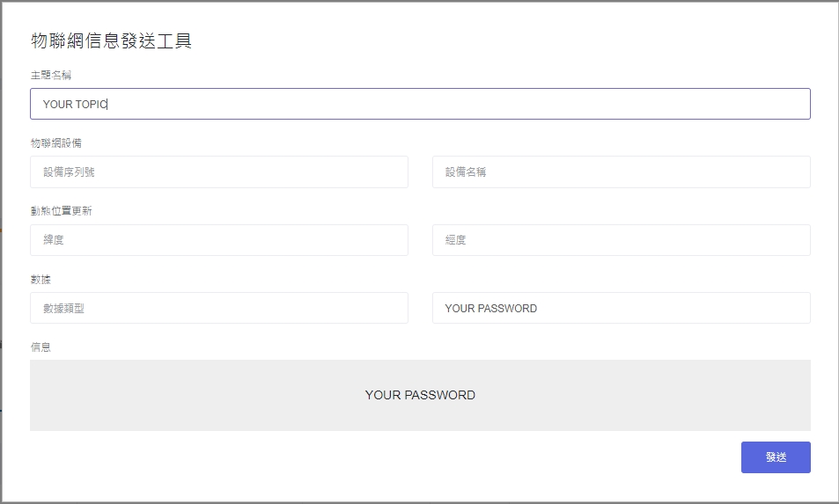
Task: Click the data field beside 數據類型
Action: tap(621, 308)
